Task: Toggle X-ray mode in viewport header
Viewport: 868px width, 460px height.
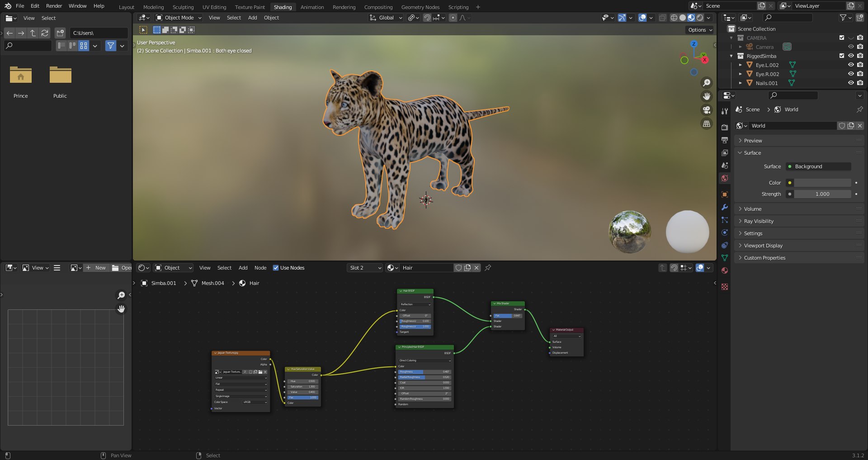Action: (662, 18)
